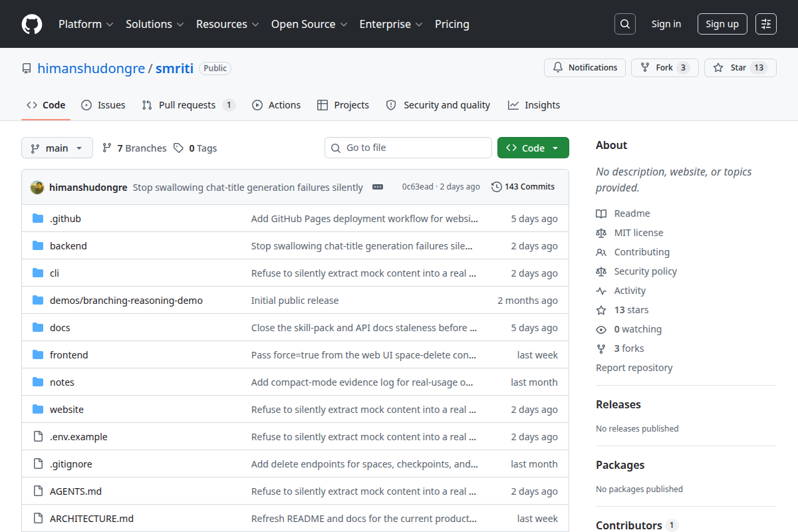
Task: Click the forks icon in About
Action: 601,348
